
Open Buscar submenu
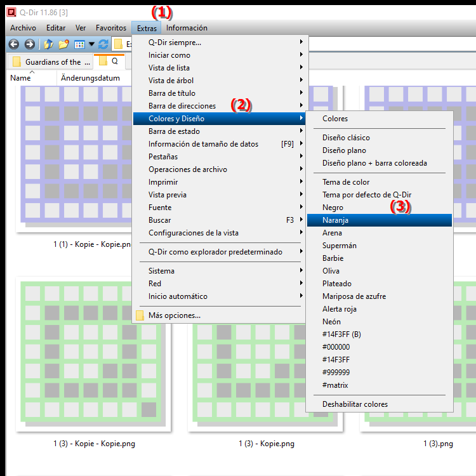[x=219, y=220]
